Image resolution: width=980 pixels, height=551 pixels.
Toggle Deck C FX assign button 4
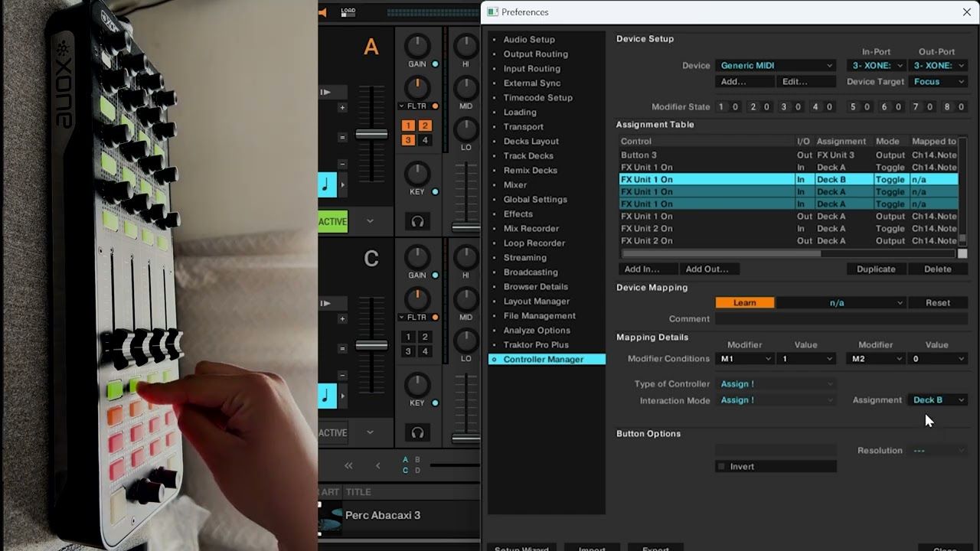click(x=425, y=351)
